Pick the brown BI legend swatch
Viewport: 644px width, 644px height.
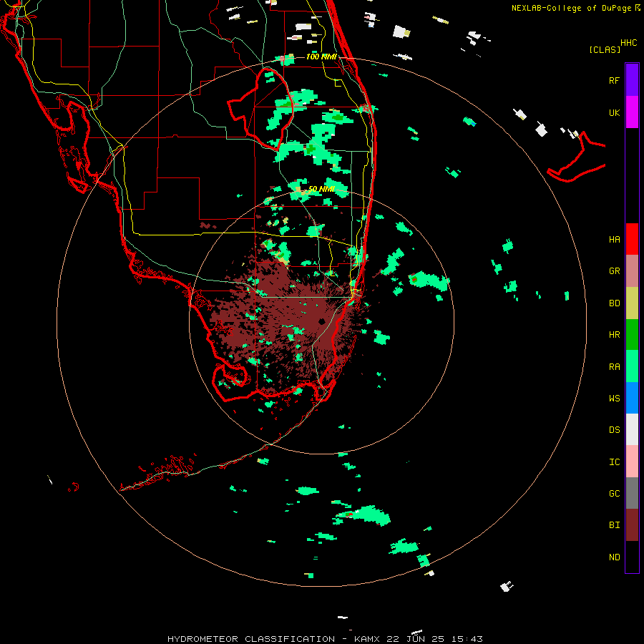click(632, 525)
